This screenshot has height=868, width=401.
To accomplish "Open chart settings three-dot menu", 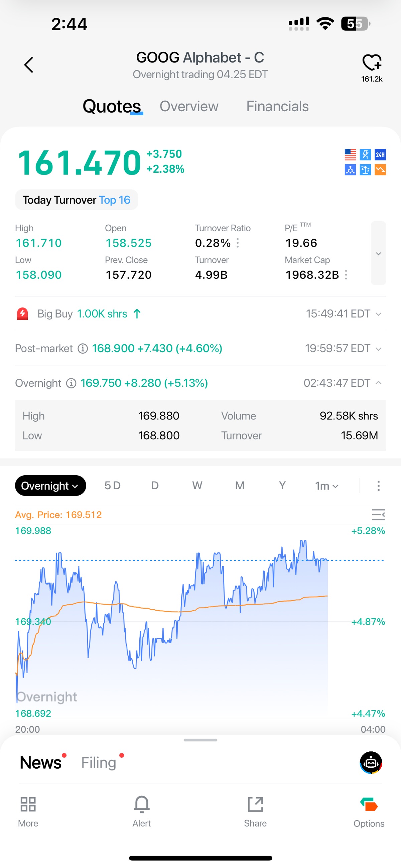I will (378, 486).
